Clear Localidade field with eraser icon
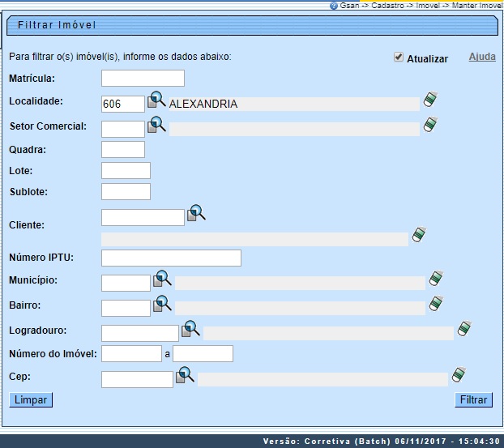The width and height of the screenshot is (504, 448). coord(430,100)
